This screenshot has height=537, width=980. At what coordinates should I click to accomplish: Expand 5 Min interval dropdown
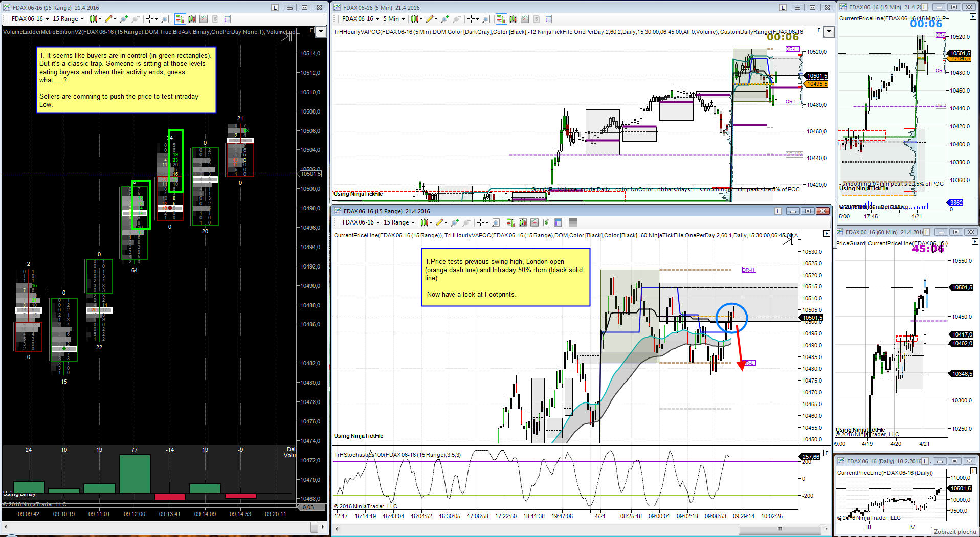394,19
